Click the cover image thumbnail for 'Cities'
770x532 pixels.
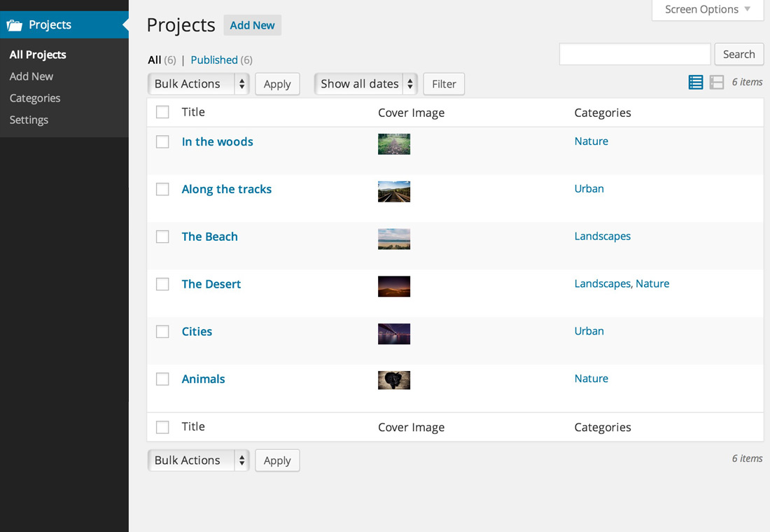point(394,334)
